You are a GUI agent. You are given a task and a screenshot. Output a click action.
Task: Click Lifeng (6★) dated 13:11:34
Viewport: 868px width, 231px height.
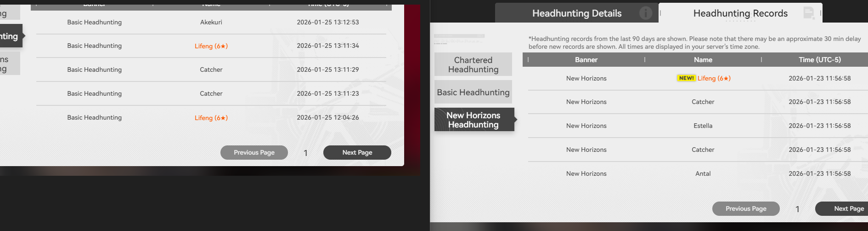(x=211, y=46)
